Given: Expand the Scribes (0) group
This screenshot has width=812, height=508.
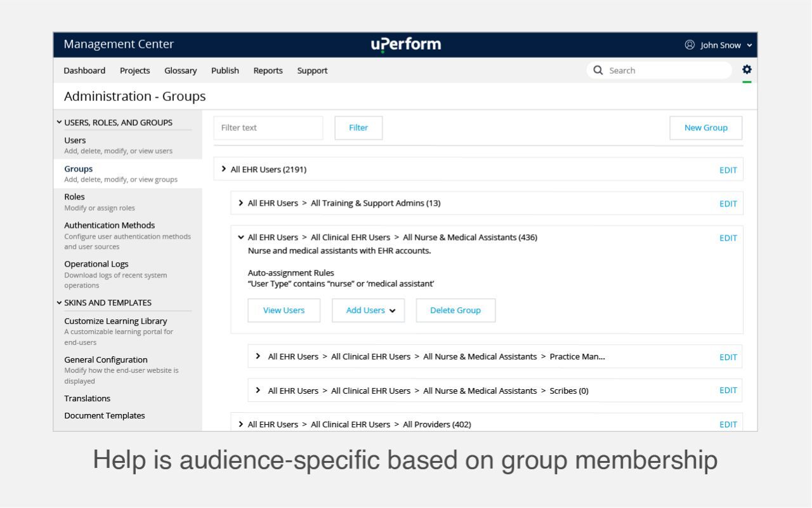Looking at the screenshot, I should [x=258, y=391].
